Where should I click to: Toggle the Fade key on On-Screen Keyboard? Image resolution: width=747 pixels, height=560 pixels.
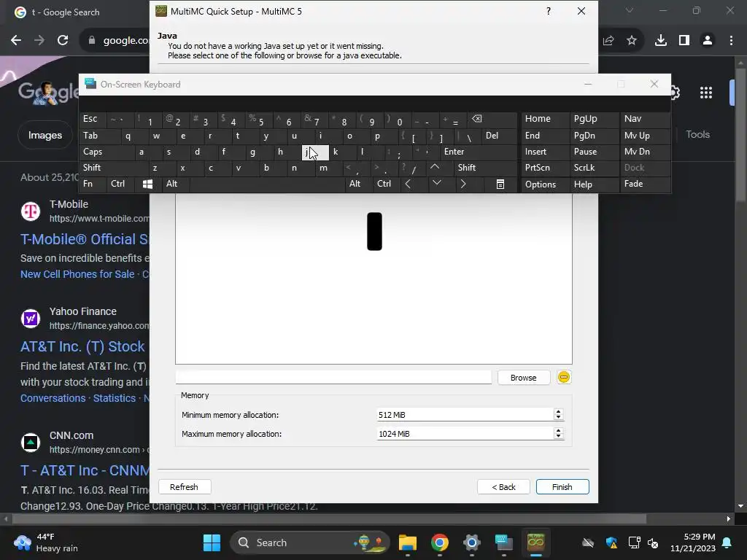tap(644, 184)
